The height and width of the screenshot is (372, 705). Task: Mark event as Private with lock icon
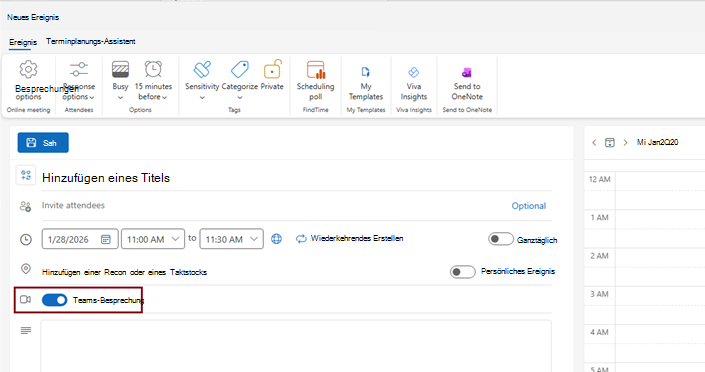pyautogui.click(x=272, y=75)
